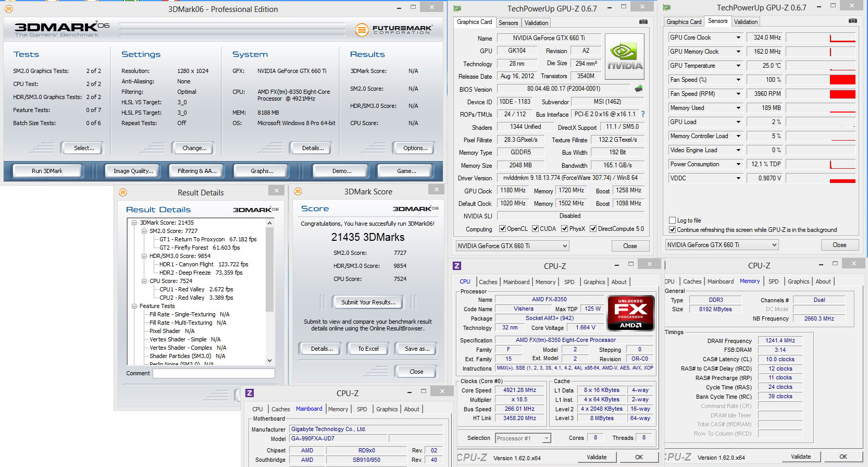Click the Futuremark Corporation logo
The width and height of the screenshot is (868, 467).
[x=394, y=30]
